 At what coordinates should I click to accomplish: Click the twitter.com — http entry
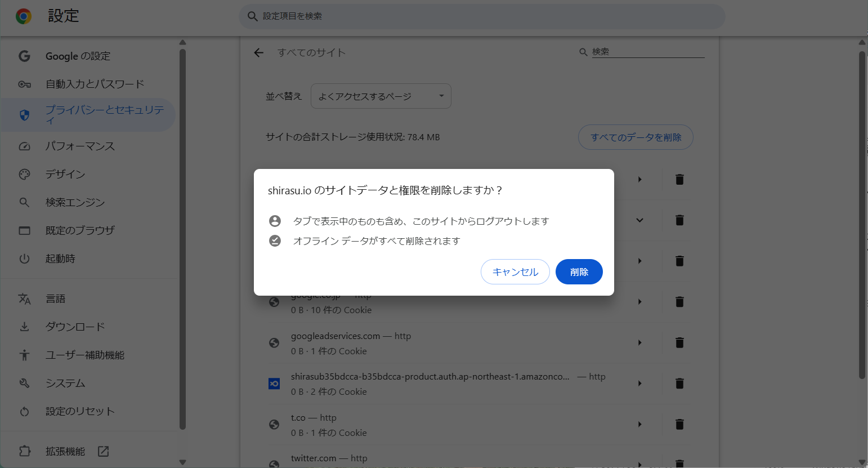click(x=329, y=458)
